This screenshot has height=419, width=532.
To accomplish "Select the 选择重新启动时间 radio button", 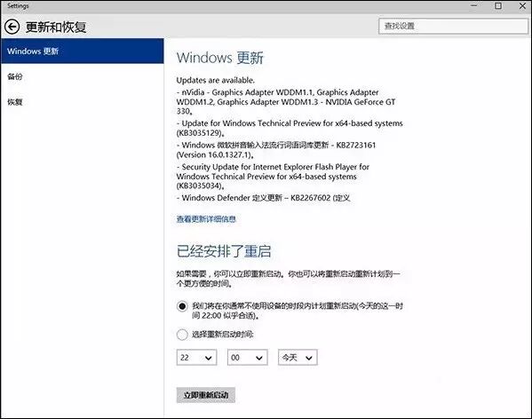I will 182,335.
